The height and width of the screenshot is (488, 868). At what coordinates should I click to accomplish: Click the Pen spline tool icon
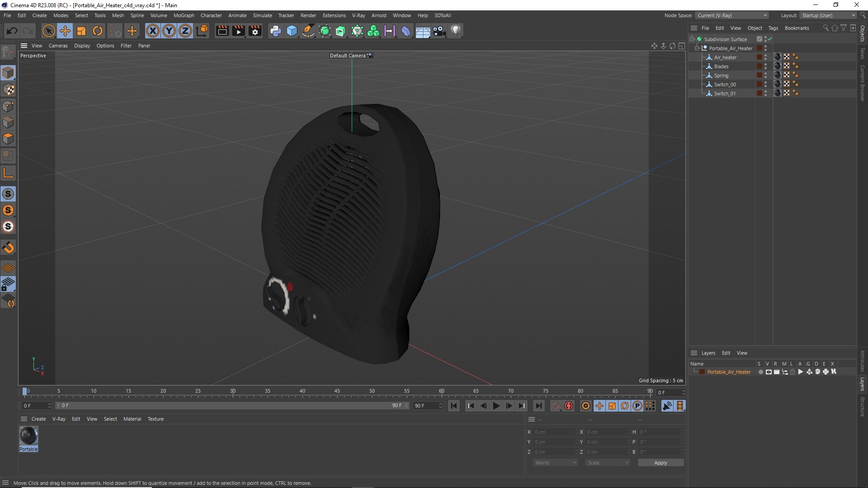[x=308, y=31]
